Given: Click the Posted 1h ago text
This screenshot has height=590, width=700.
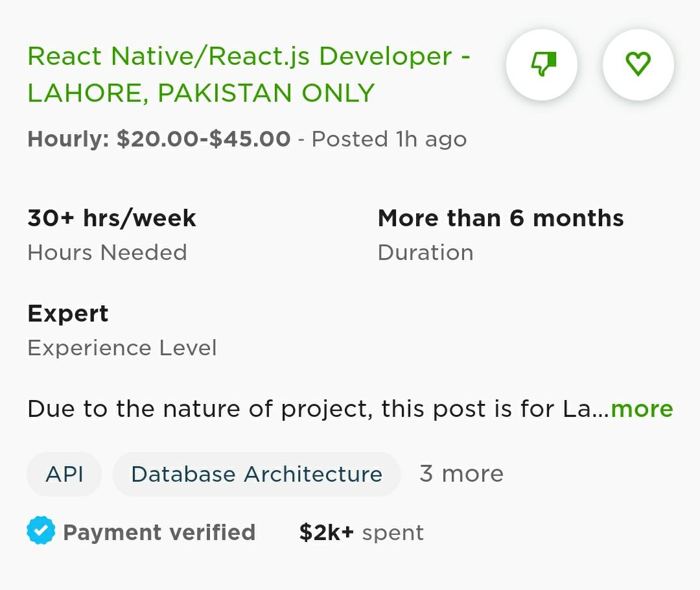Looking at the screenshot, I should click(x=389, y=139).
